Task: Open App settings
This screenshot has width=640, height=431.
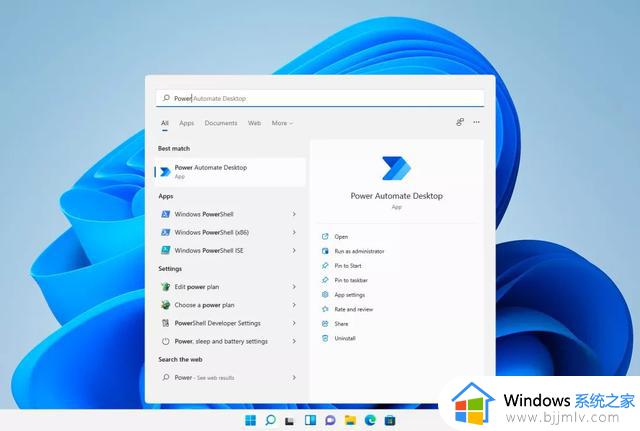Action: [x=349, y=295]
